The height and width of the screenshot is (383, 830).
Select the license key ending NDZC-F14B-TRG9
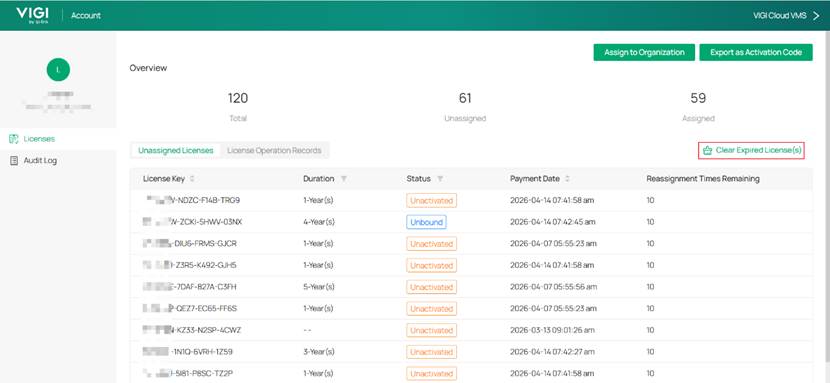pyautogui.click(x=193, y=200)
